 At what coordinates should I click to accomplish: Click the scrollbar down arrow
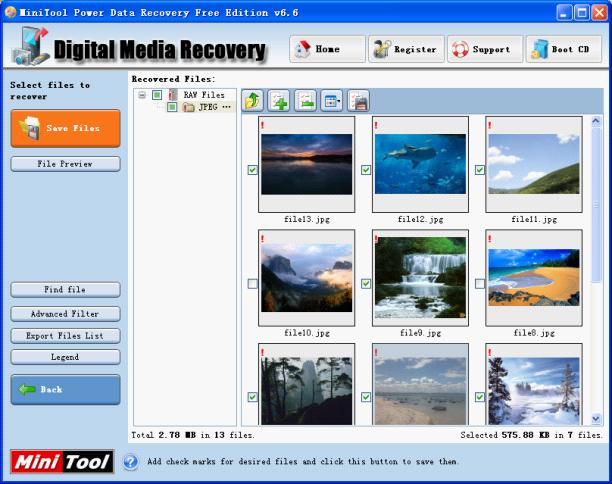596,419
